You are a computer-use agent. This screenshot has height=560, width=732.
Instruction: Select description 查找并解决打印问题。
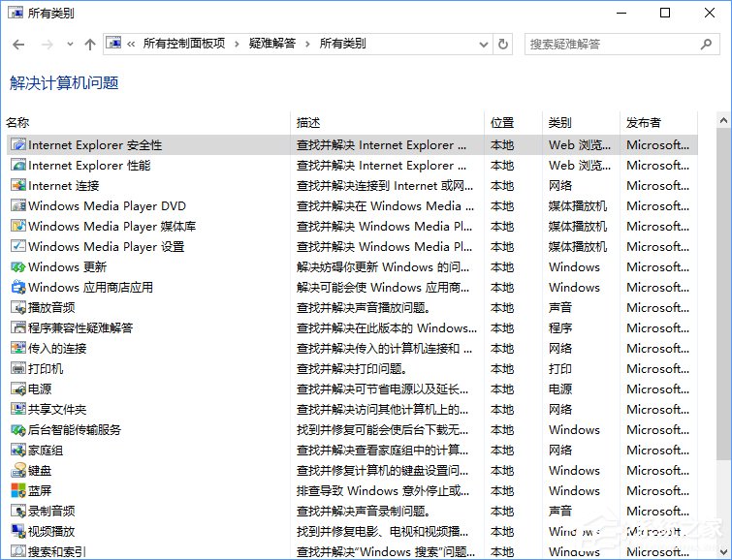tap(352, 369)
